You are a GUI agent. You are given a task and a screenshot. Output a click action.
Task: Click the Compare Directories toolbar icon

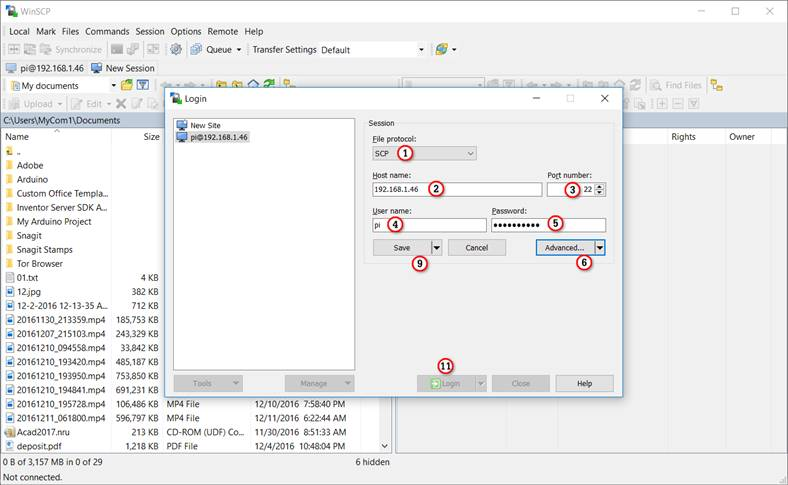click(x=14, y=49)
